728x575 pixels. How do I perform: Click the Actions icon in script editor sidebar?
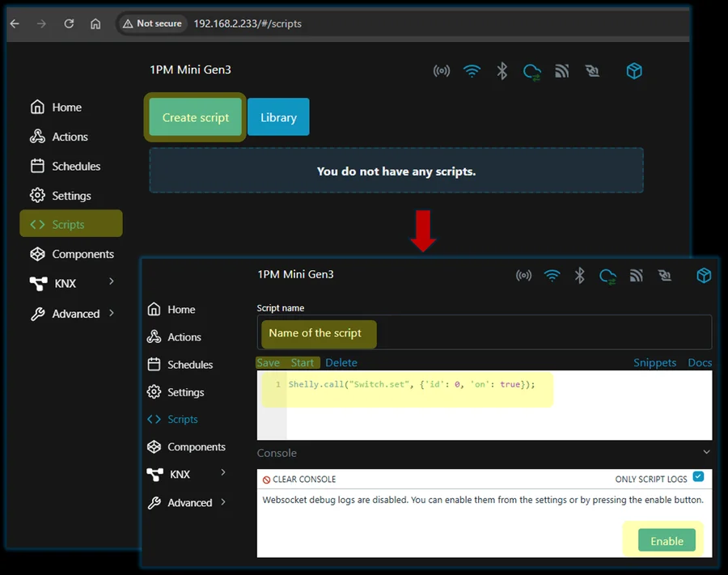click(x=154, y=336)
